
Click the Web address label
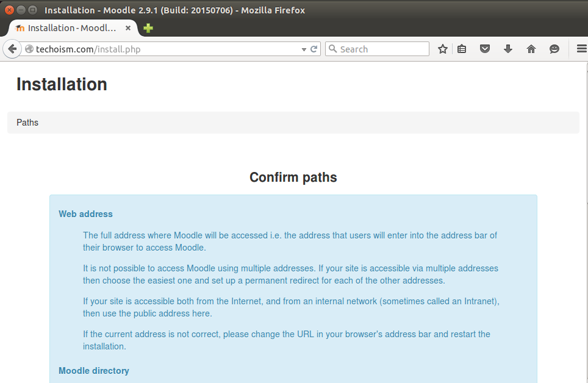tap(85, 214)
